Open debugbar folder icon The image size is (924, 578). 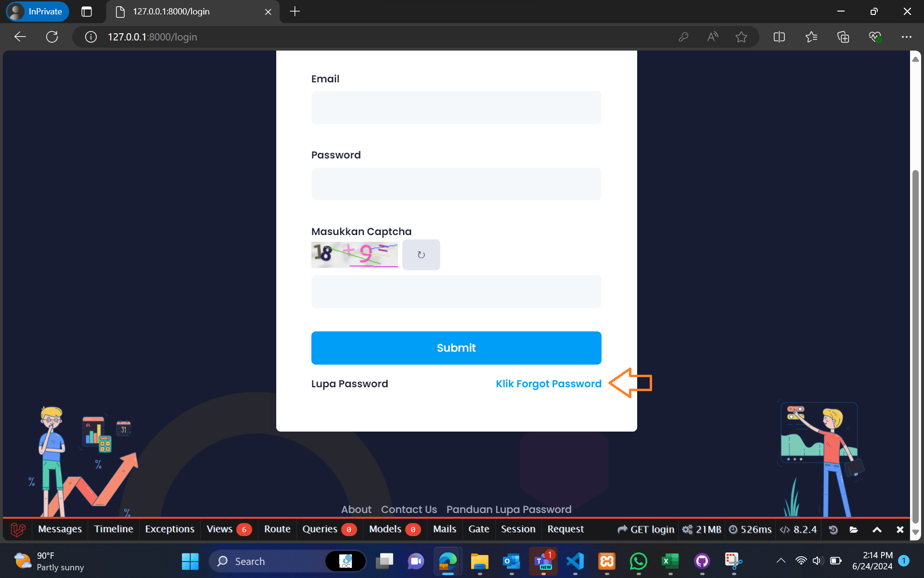pyautogui.click(x=854, y=529)
